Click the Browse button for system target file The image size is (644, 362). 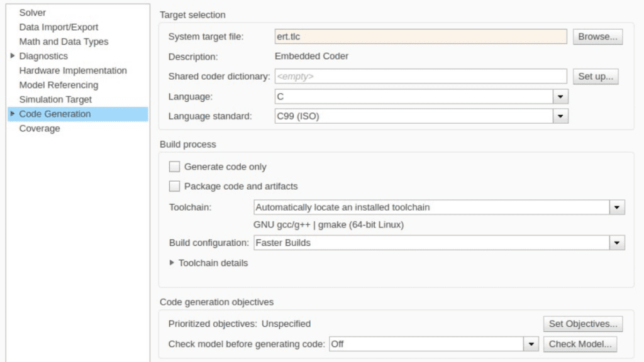(597, 36)
